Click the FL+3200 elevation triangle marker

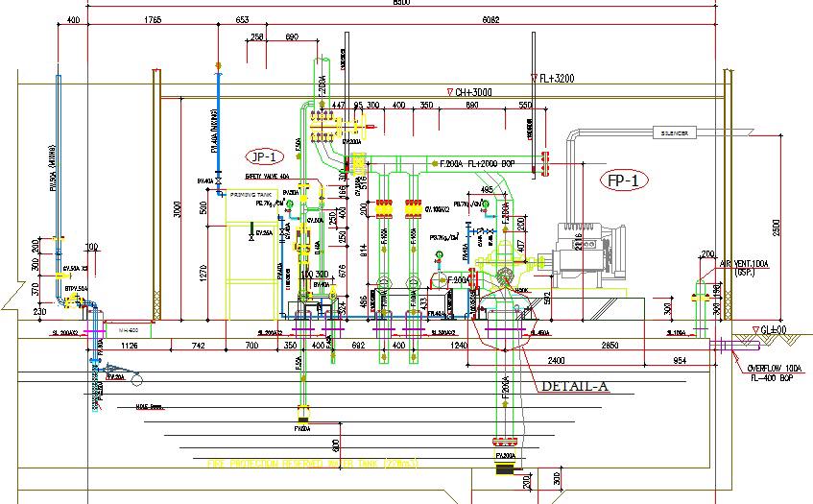click(534, 79)
